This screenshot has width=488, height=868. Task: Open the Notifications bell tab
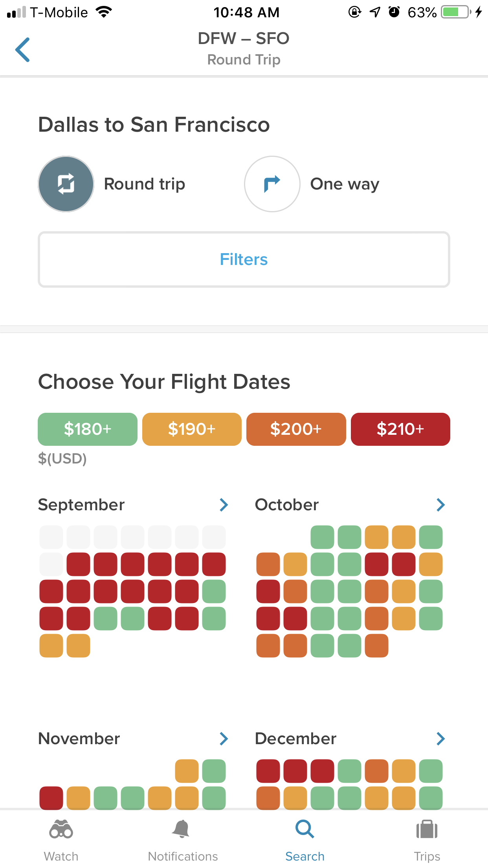[x=183, y=840]
